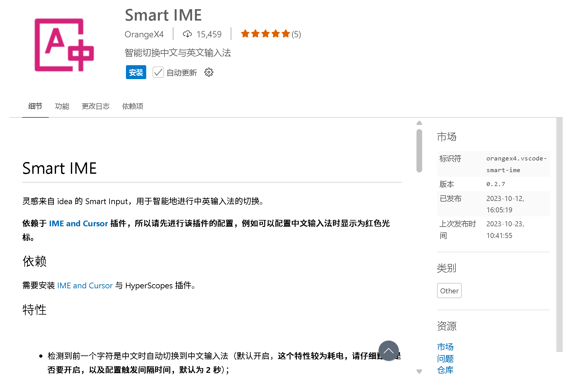588x376 pixels.
Task: Click the download count 15,459
Action: coord(209,34)
